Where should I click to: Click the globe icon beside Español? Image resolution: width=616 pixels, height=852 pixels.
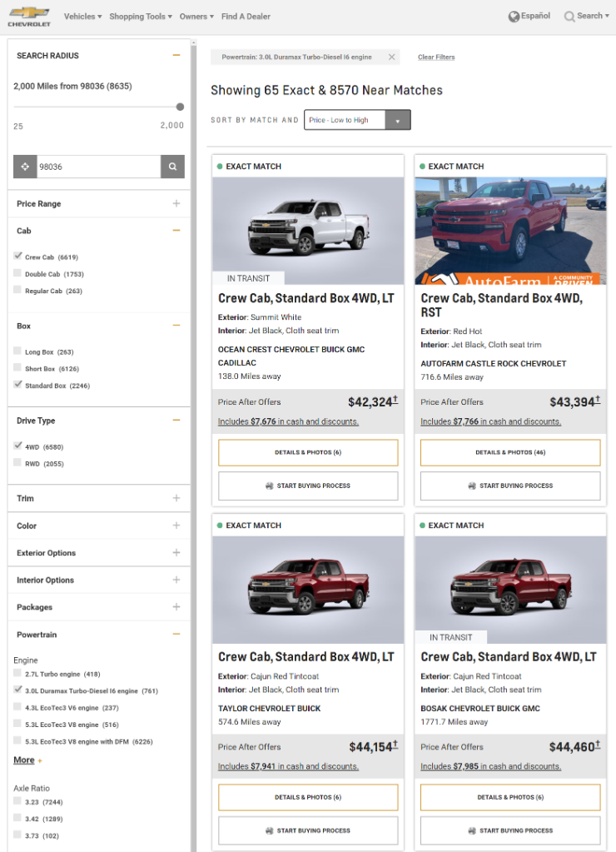(514, 16)
